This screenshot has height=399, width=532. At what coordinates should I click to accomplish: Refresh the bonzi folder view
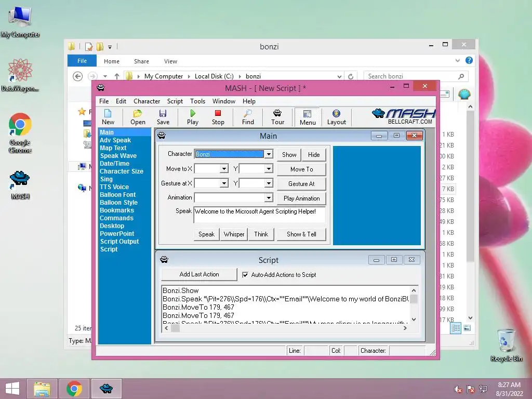click(351, 76)
